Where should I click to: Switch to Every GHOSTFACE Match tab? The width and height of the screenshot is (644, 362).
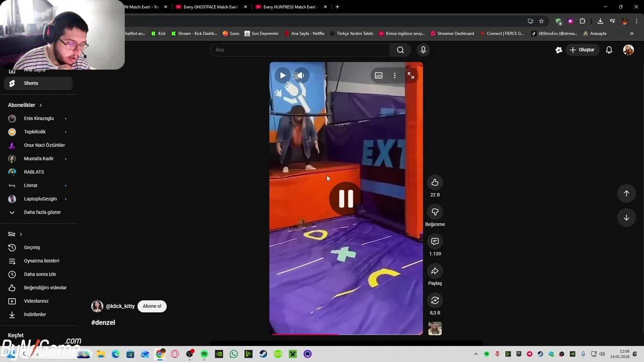point(211,7)
